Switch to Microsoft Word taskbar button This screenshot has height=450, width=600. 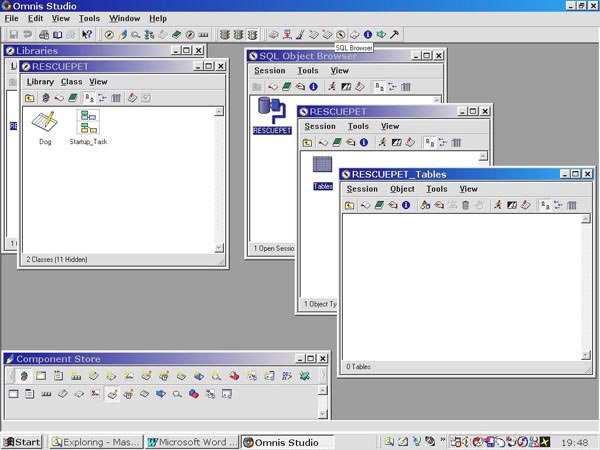[x=192, y=442]
